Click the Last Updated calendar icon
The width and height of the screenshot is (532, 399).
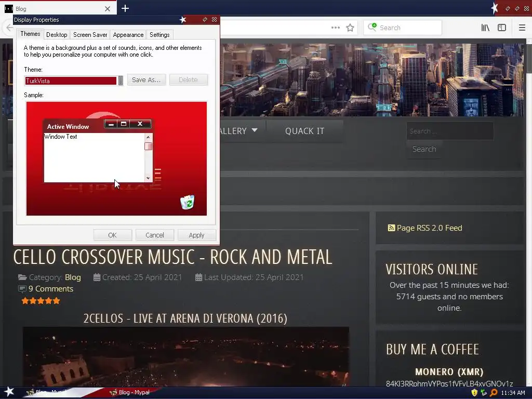coord(199,277)
